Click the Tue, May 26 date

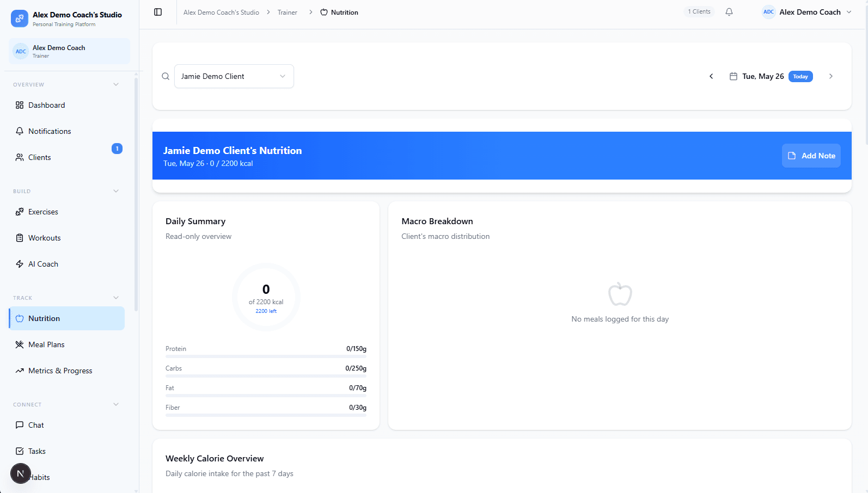[x=763, y=76]
